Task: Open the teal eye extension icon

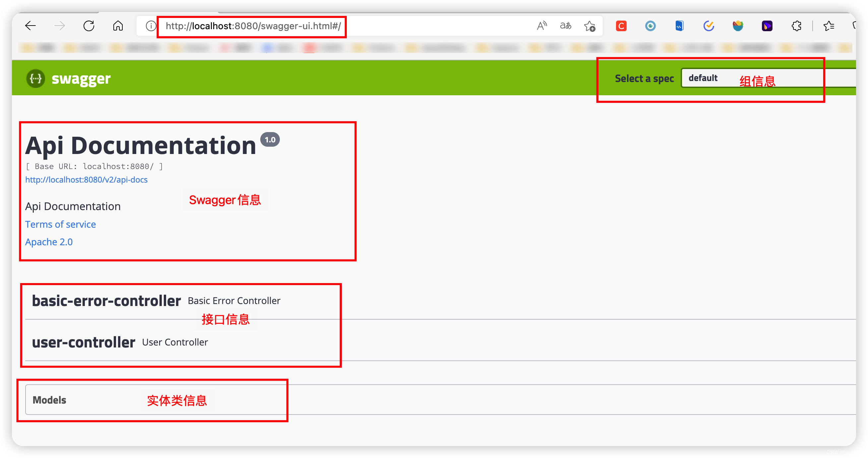Action: (650, 26)
